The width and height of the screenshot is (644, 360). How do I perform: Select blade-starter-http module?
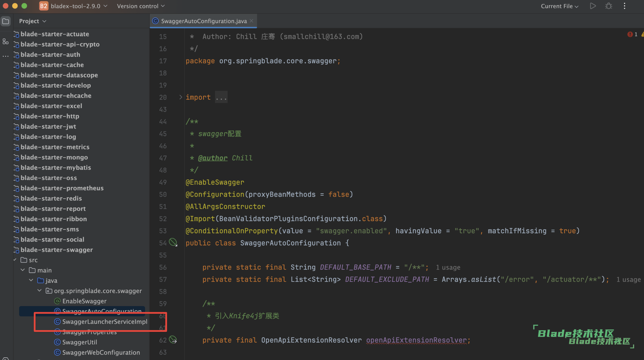pos(50,116)
